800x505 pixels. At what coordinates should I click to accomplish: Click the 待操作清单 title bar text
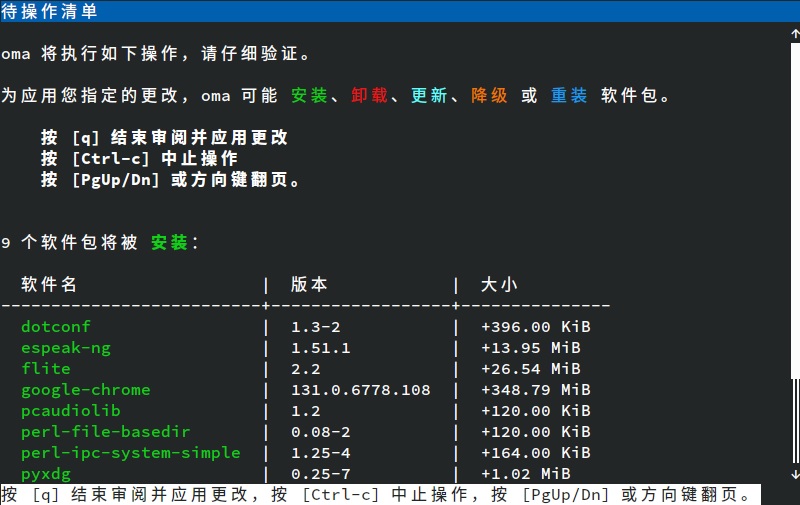click(x=49, y=11)
